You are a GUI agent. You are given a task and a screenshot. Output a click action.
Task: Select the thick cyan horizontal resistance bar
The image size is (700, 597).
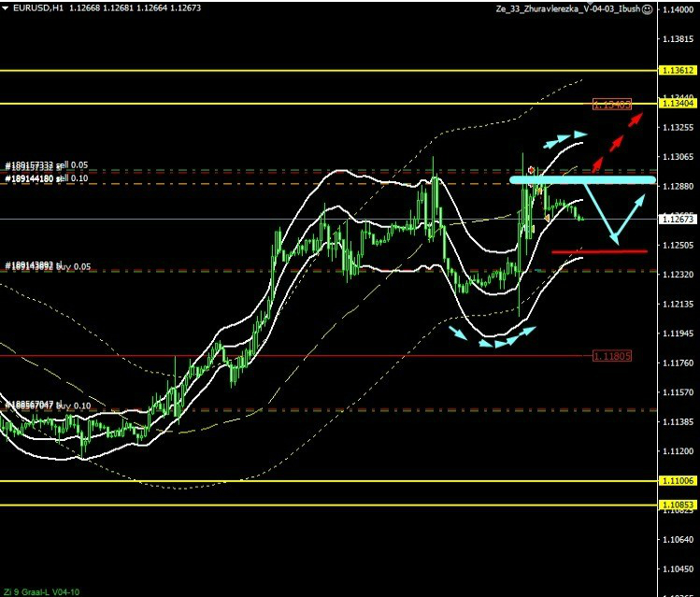click(581, 179)
